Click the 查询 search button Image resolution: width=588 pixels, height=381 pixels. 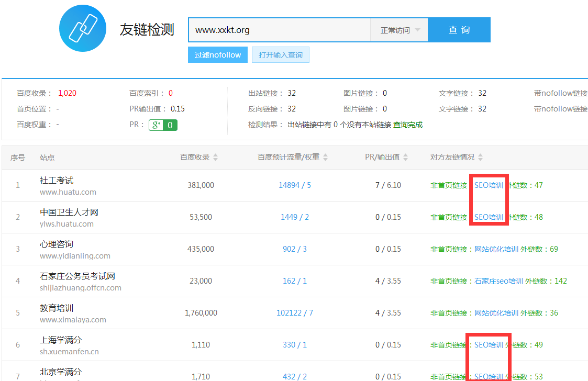pos(459,30)
